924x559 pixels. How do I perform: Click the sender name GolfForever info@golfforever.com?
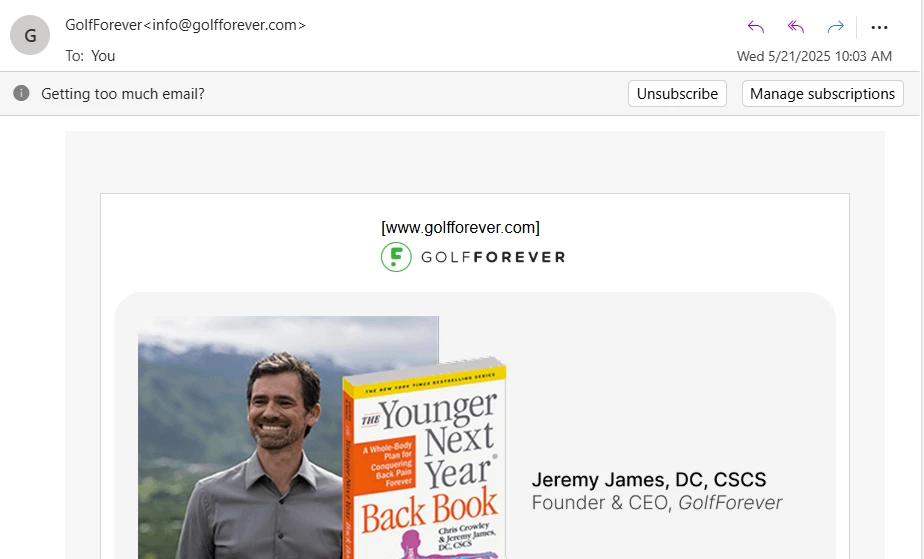pyautogui.click(x=186, y=25)
